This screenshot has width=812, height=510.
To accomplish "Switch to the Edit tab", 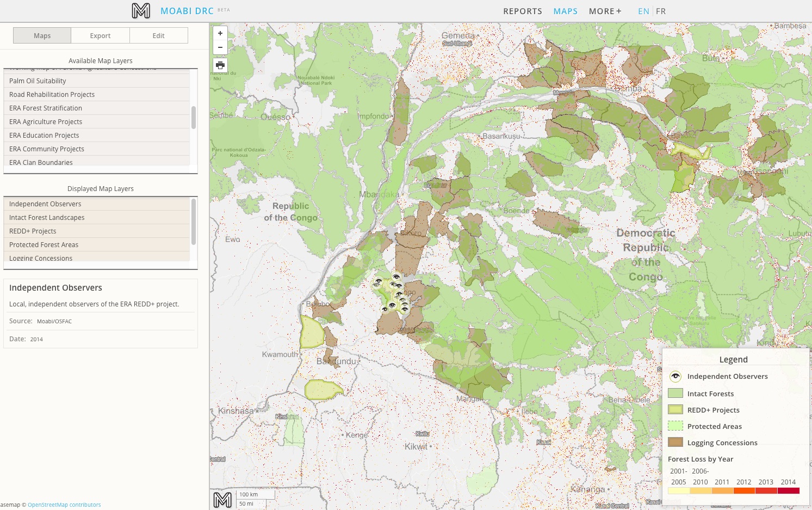I will tap(158, 36).
